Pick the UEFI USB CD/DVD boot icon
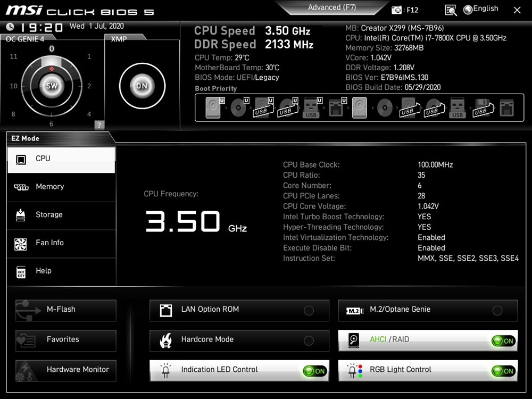This screenshot has width=532, height=399. (x=288, y=108)
